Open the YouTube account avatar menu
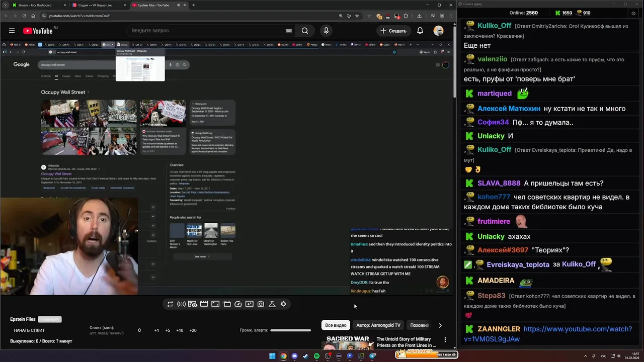Screen dimensions: 644x362 439,31
